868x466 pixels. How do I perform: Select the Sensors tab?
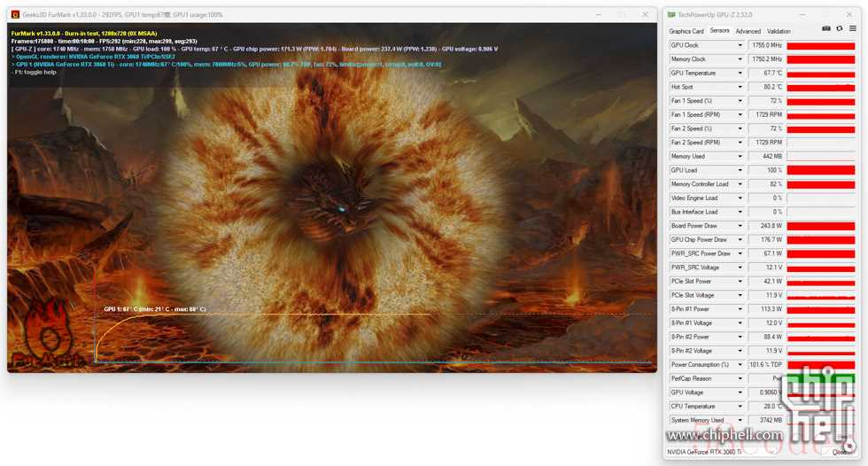pyautogui.click(x=719, y=31)
